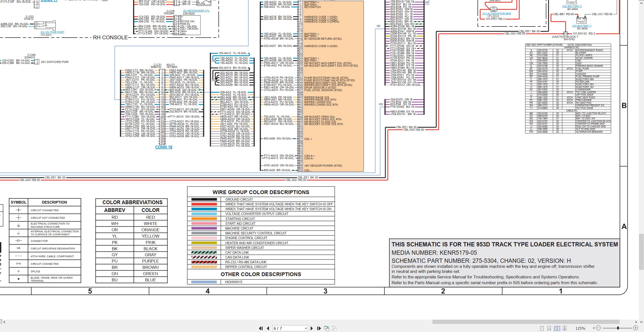The image size is (644, 332).
Task: Select continuous facing view mode
Action: (565, 328)
